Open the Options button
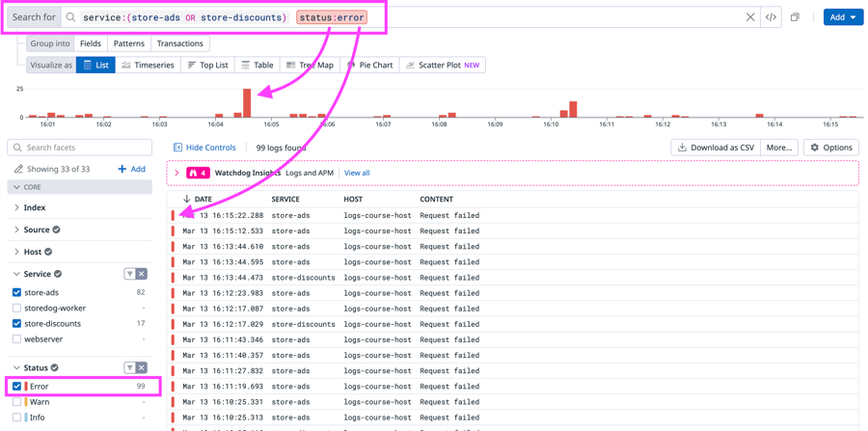 click(831, 148)
